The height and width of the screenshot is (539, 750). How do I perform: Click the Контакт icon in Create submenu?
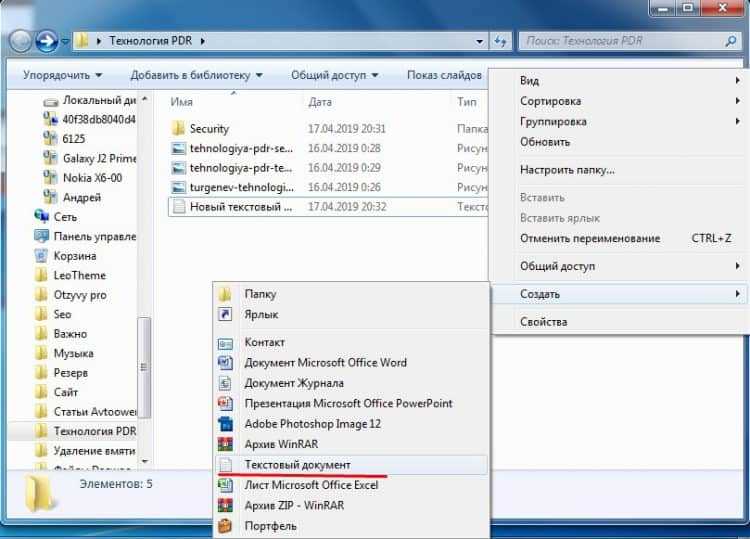225,342
